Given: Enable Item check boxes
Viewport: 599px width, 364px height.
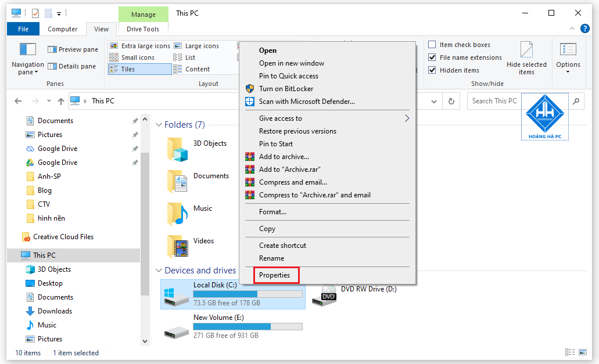Looking at the screenshot, I should [x=432, y=44].
